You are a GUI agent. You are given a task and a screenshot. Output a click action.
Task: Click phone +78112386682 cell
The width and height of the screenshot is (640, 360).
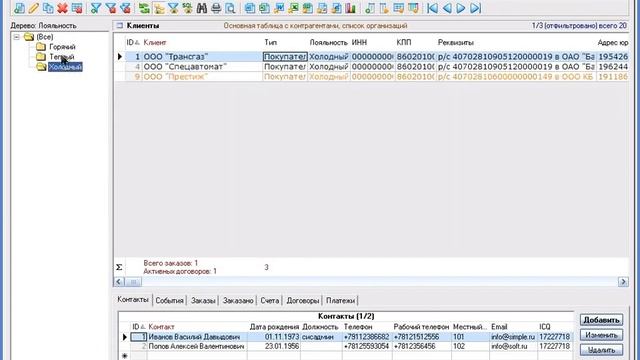pyautogui.click(x=367, y=337)
